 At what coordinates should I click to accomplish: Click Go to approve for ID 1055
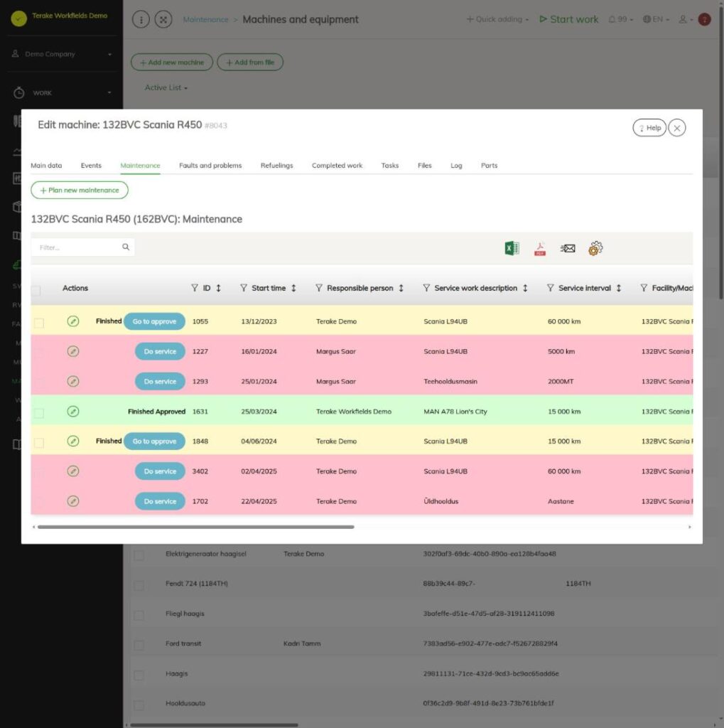pyautogui.click(x=155, y=321)
